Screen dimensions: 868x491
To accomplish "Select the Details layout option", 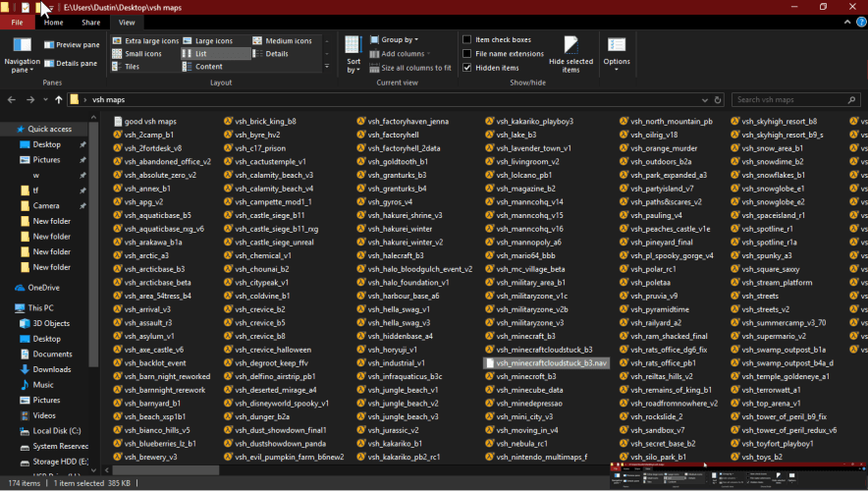I will tap(277, 54).
